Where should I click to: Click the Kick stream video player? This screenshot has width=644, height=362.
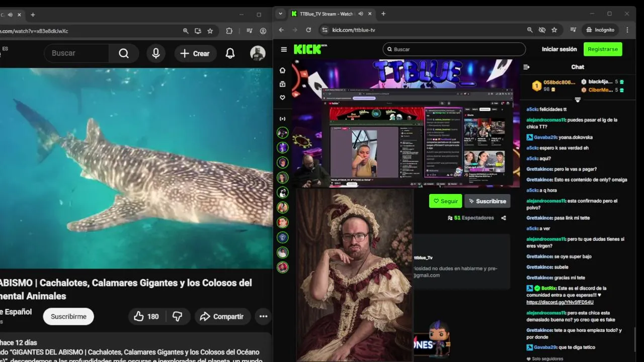(406, 124)
